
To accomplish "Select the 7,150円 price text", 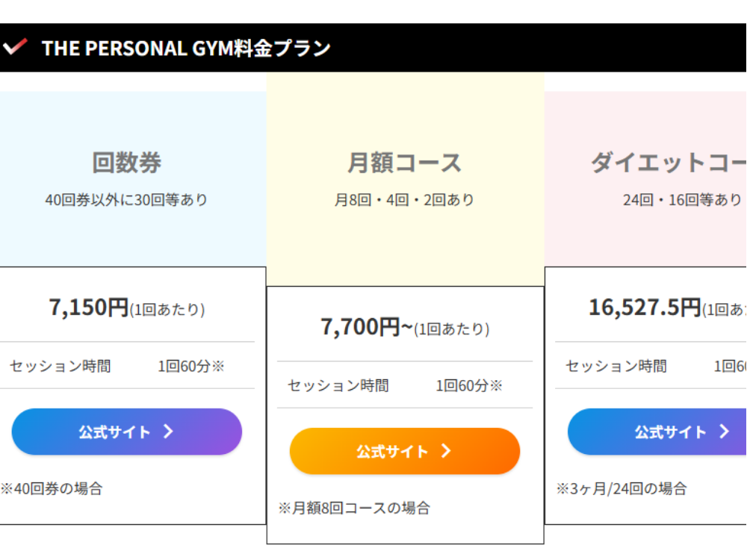I will point(89,307).
